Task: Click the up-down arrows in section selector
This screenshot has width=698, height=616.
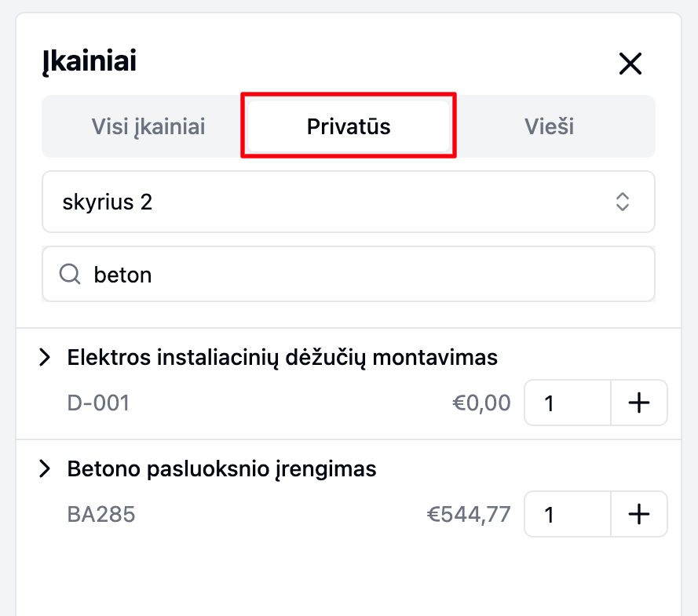Action: tap(623, 202)
